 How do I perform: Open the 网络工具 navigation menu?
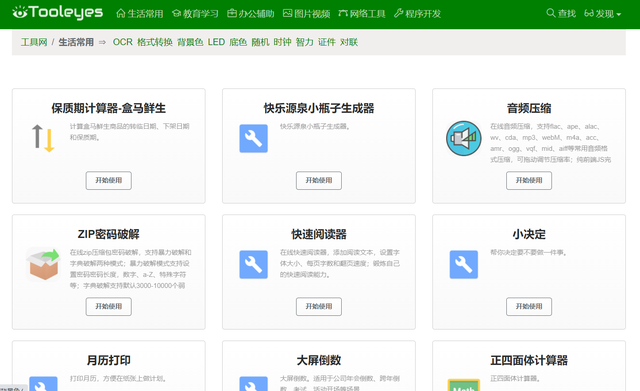[362, 14]
